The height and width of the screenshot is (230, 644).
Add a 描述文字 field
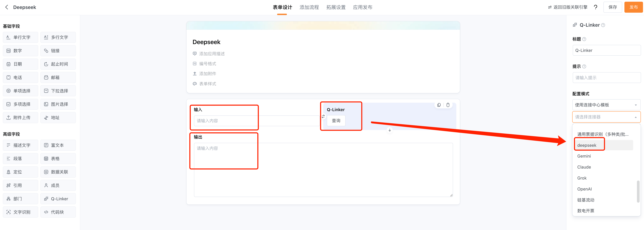[x=20, y=145]
